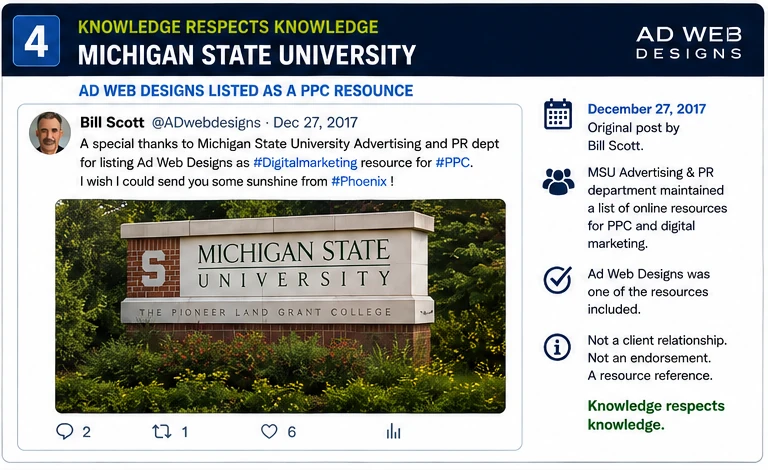Open the #PPC hashtag link
768x470 pixels.
pos(453,163)
